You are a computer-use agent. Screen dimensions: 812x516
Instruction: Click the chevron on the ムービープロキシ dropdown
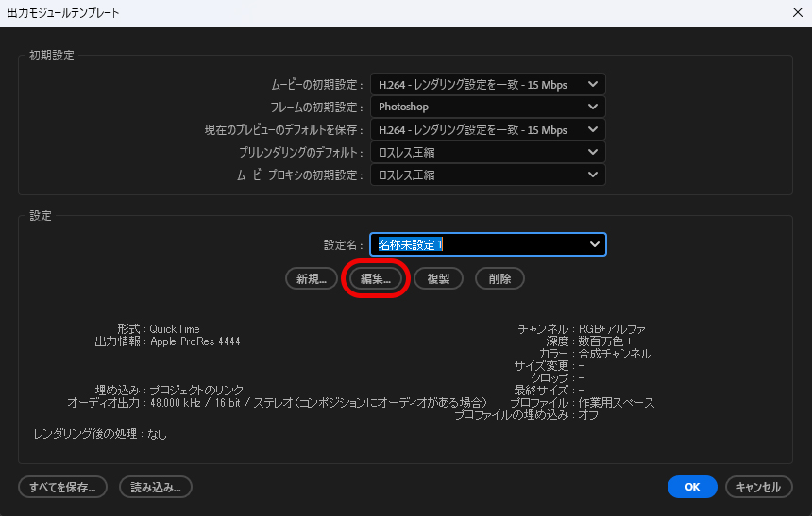pyautogui.click(x=593, y=175)
